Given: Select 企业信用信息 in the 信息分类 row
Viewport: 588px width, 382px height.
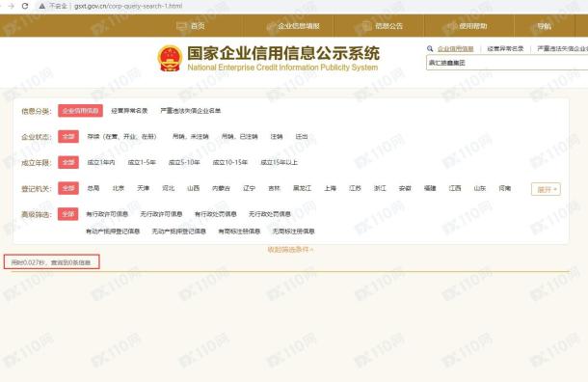Looking at the screenshot, I should 80,111.
